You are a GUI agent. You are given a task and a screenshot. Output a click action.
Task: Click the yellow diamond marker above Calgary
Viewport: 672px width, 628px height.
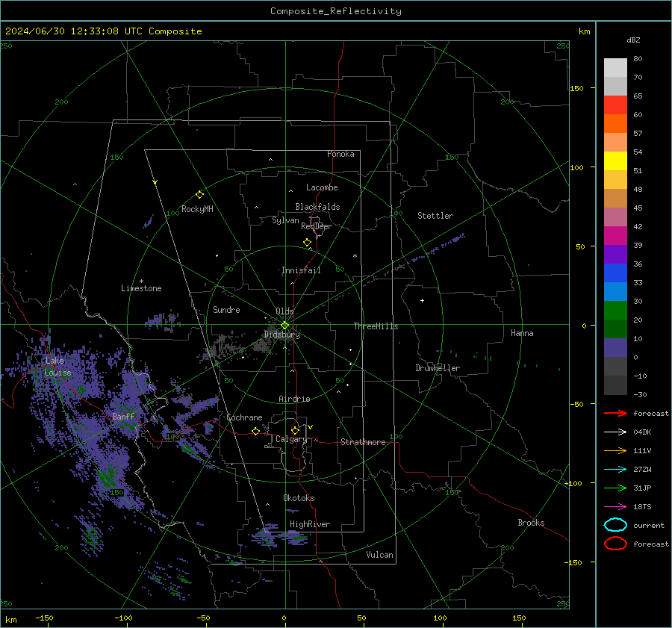pyautogui.click(x=295, y=430)
